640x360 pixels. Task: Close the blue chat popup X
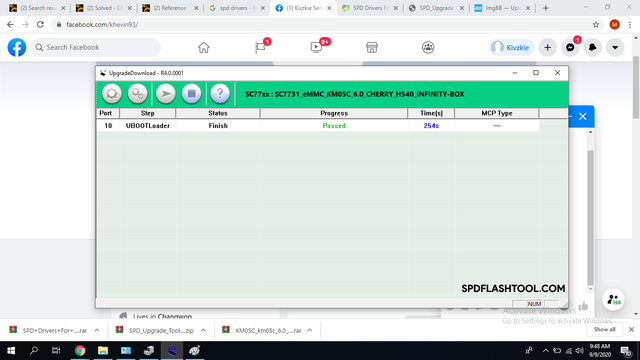coord(583,116)
